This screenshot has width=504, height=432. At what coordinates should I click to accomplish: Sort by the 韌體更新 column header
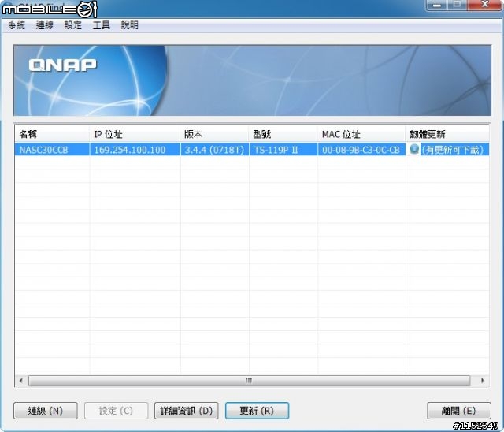(x=447, y=134)
